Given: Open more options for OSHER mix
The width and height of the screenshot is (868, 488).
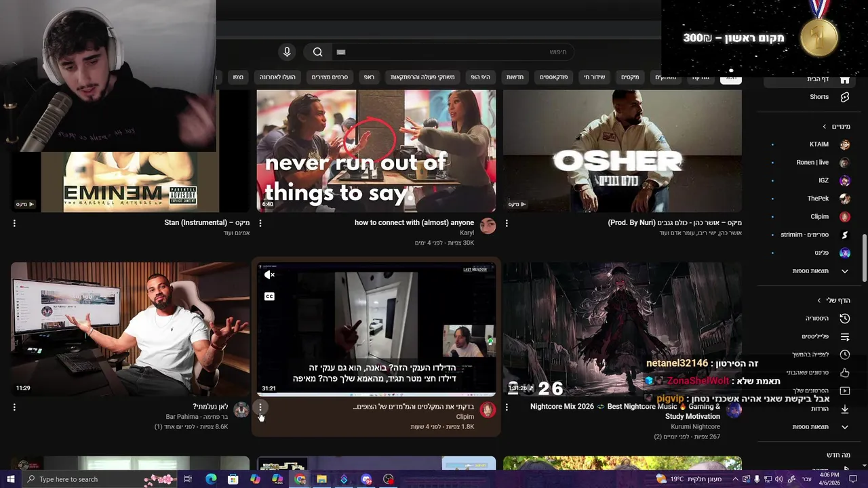Looking at the screenshot, I should pos(507,223).
